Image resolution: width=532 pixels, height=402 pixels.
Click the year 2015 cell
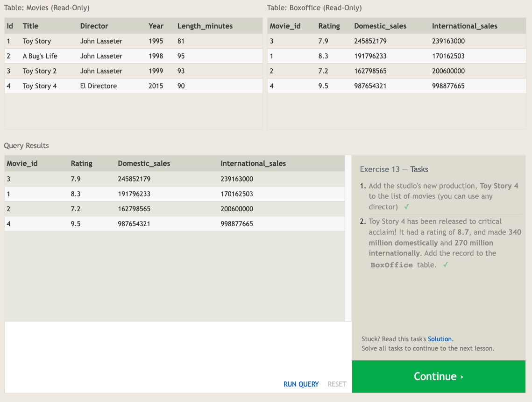pos(156,86)
